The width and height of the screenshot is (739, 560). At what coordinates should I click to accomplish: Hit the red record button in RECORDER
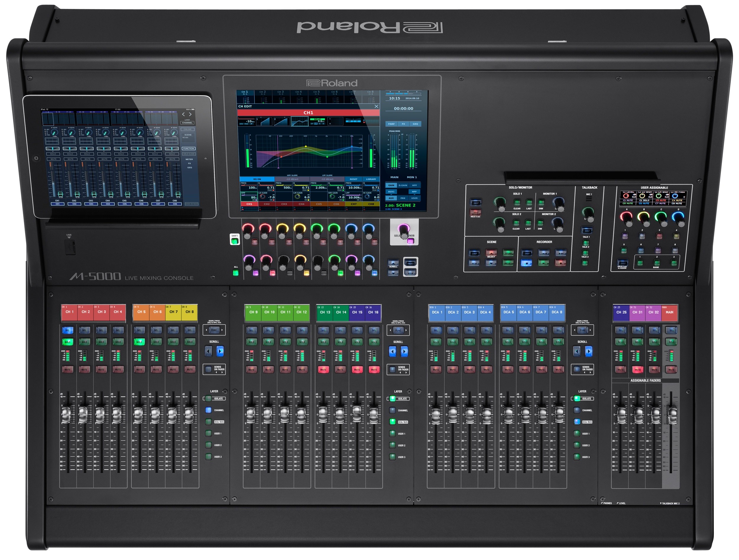560,263
